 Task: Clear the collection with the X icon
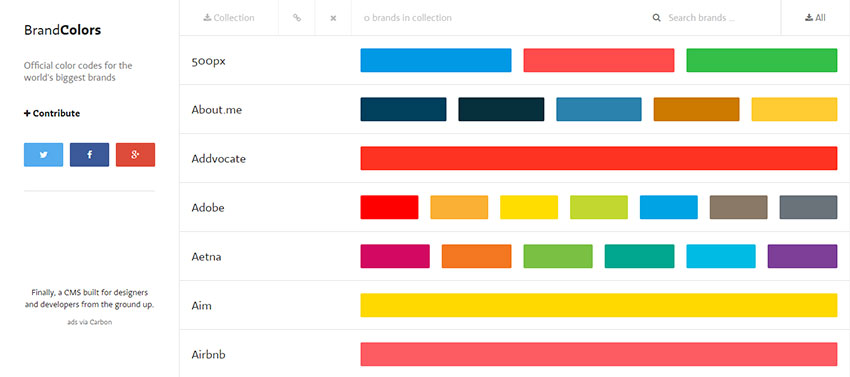coord(333,18)
